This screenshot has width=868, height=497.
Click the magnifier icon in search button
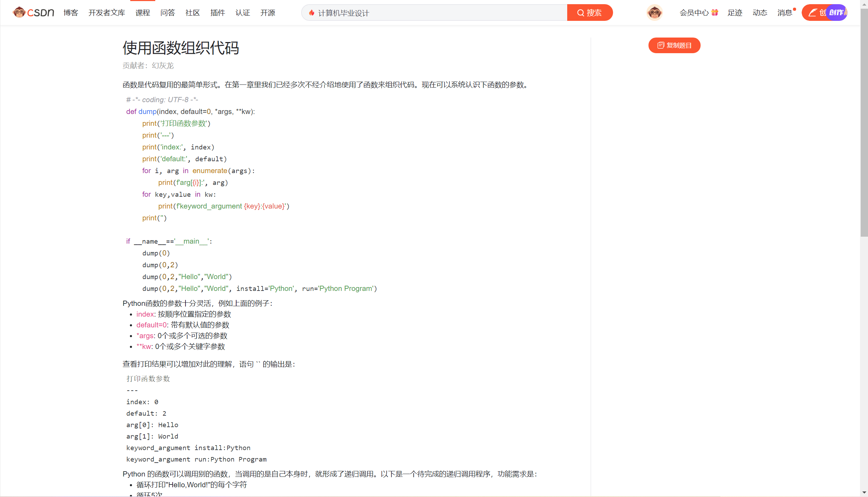click(580, 13)
